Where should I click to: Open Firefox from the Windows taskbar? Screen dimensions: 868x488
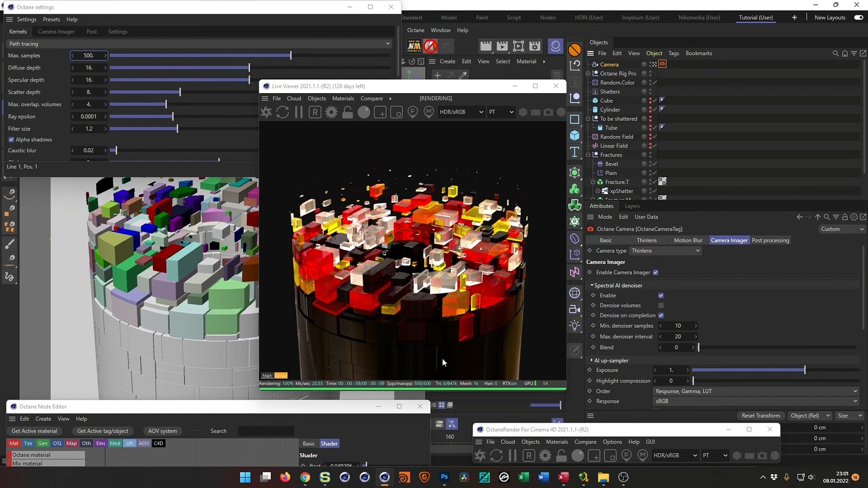(x=285, y=477)
